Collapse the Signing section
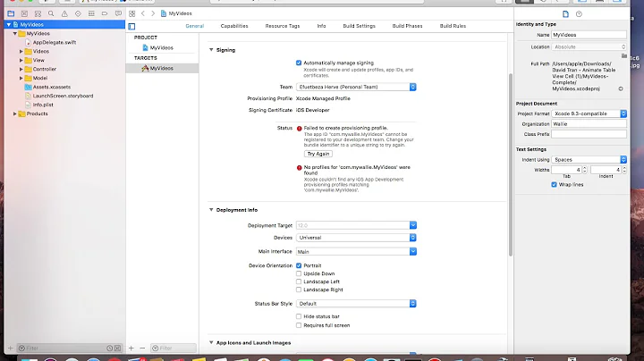The image size is (644, 361). coord(211,50)
